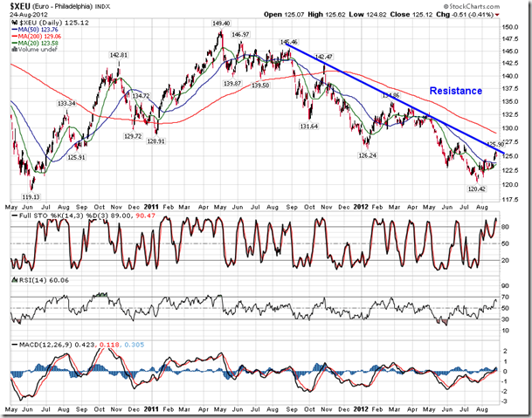The height and width of the screenshot is (418, 532).
Task: Click the $XEU ticker symbol title
Action: pyautogui.click(x=19, y=6)
